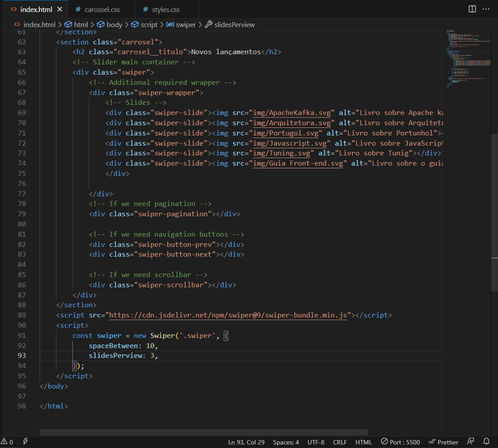This screenshot has height=448, width=498.
Task: Click body in the breadcrumb
Action: point(110,25)
